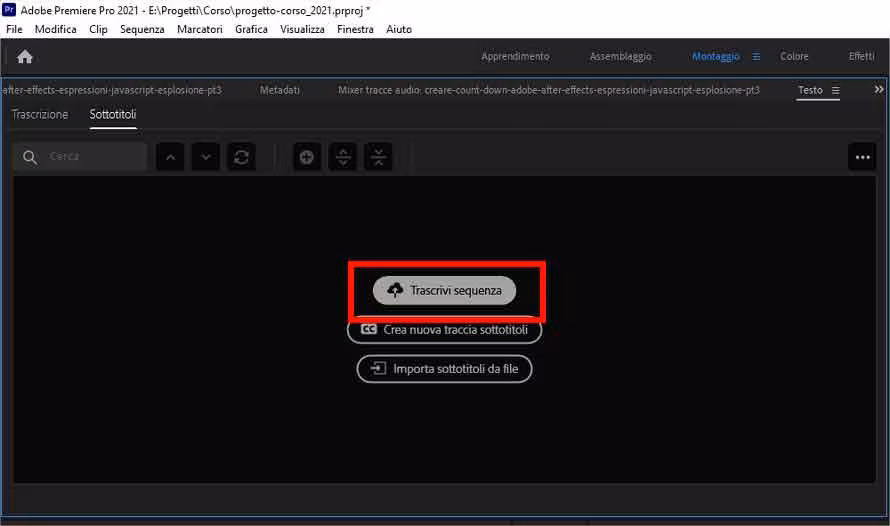Open the Sequenza menu
Image resolution: width=890 pixels, height=526 pixels.
[142, 30]
